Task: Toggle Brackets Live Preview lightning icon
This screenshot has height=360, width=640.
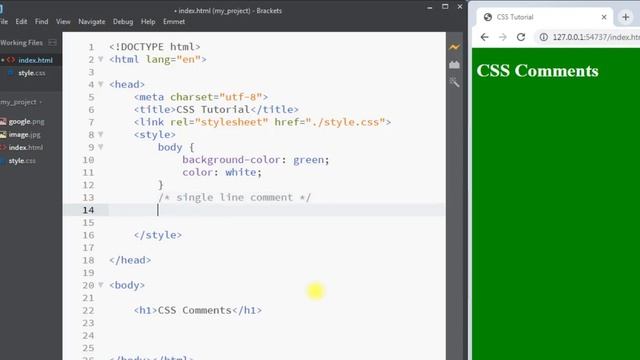Action: coord(454,47)
